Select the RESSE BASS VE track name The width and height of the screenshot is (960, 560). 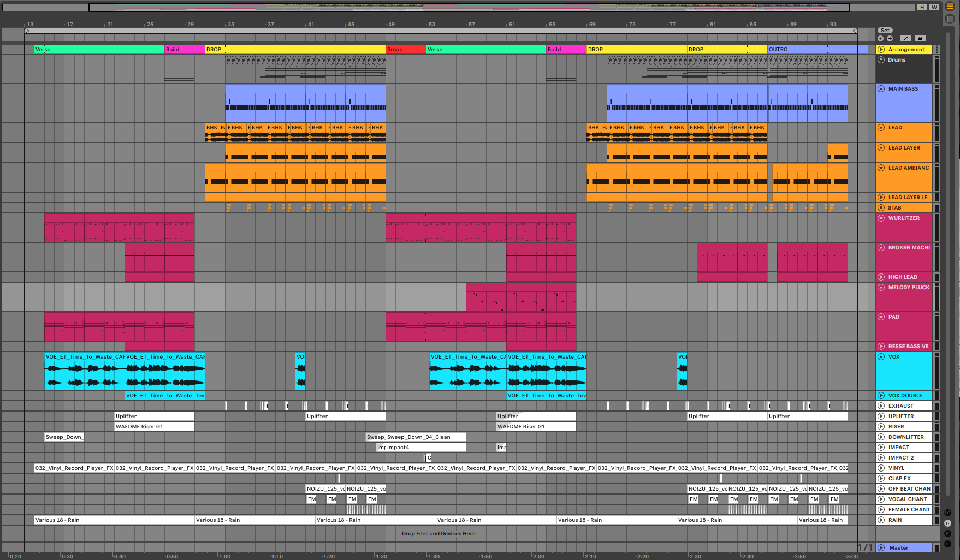point(908,347)
